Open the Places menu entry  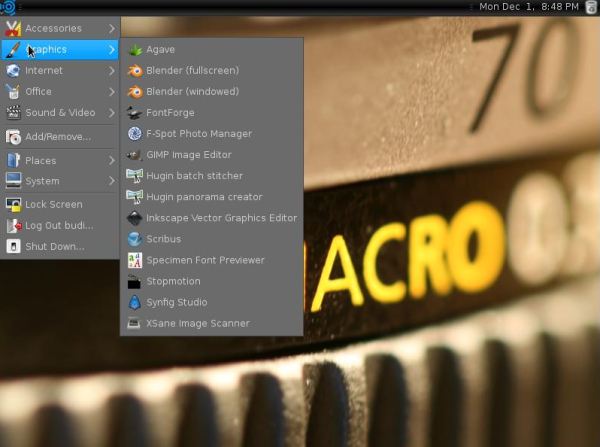pyautogui.click(x=60, y=160)
